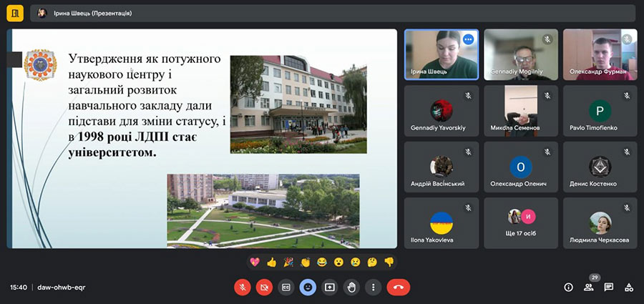Click slide text '1998 році ЛДПІ стає'
Image resolution: width=644 pixels, height=304 pixels.
click(x=137, y=137)
